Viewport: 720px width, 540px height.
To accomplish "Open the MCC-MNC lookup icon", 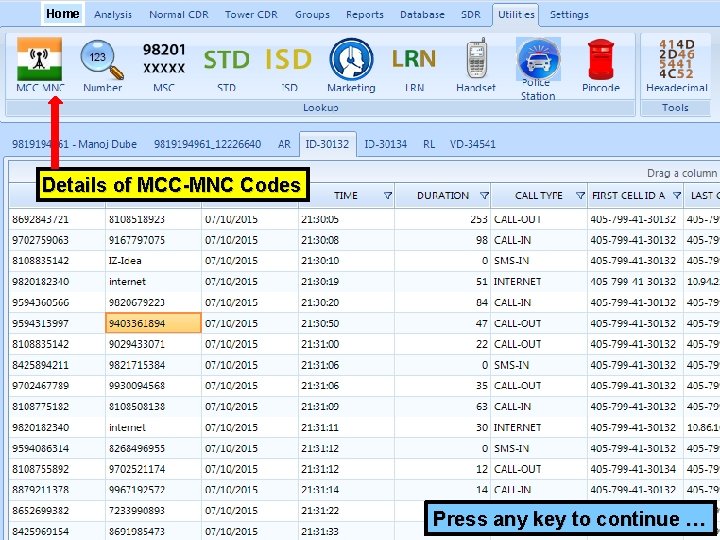I will 40,65.
